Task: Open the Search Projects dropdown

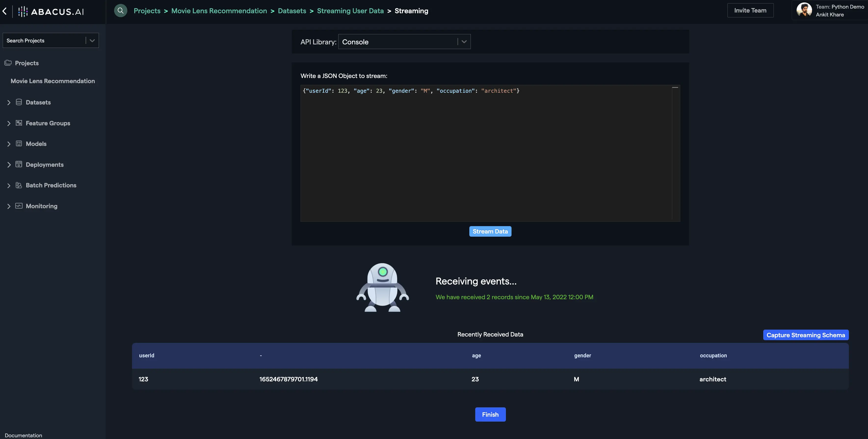Action: [x=51, y=40]
